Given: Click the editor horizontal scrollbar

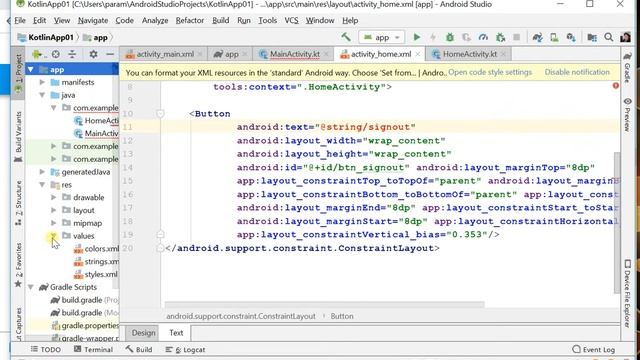Looking at the screenshot, I should pos(324,304).
